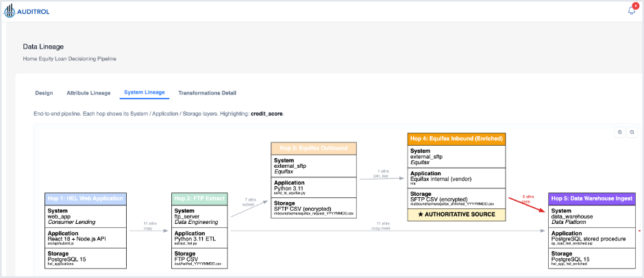Screen dimensions: 644x278
Task: Click the '1 attrs join_key' edge label
Action: (x=380, y=173)
